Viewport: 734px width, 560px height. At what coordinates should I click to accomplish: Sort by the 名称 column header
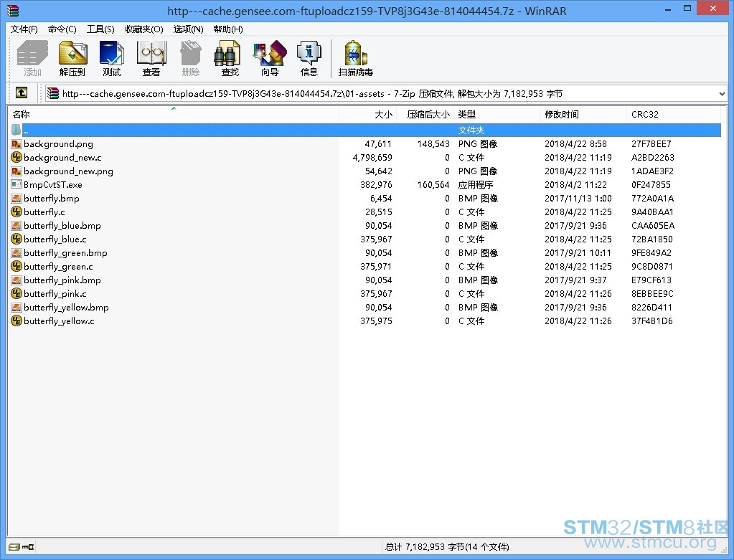[x=173, y=115]
